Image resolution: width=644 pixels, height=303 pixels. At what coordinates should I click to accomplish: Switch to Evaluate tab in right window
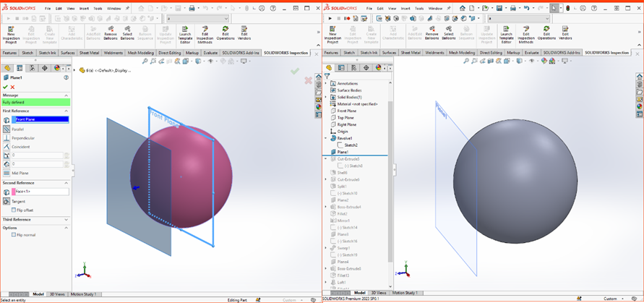pyautogui.click(x=531, y=53)
